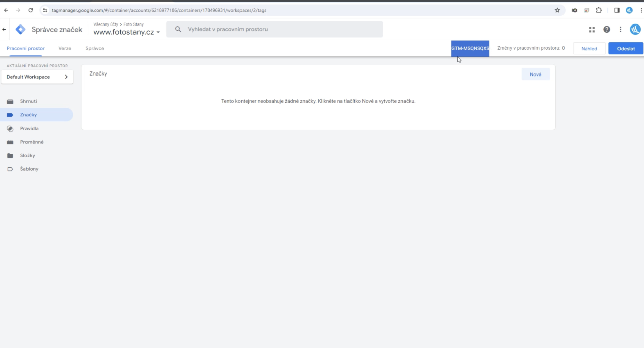
Task: Open browser extensions puzzle icon
Action: 599,10
